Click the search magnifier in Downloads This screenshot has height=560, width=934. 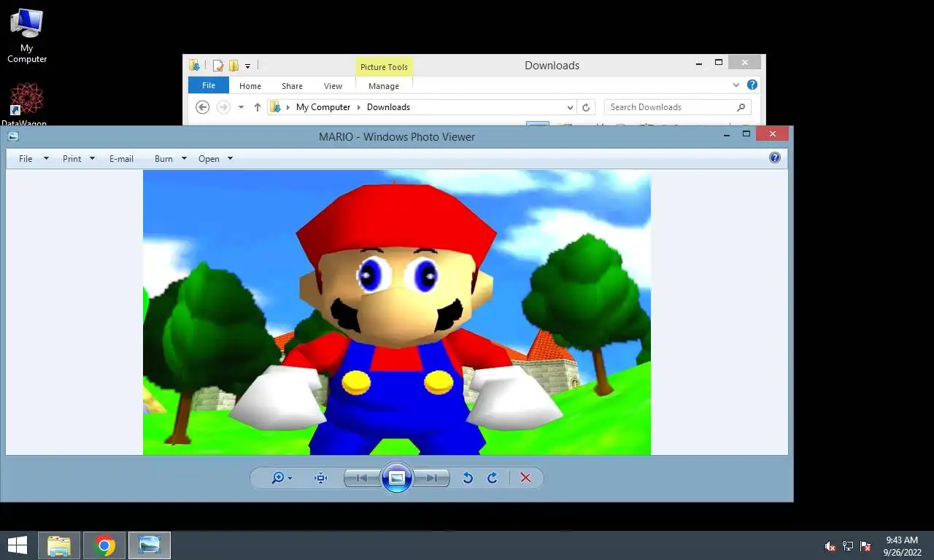pos(741,107)
